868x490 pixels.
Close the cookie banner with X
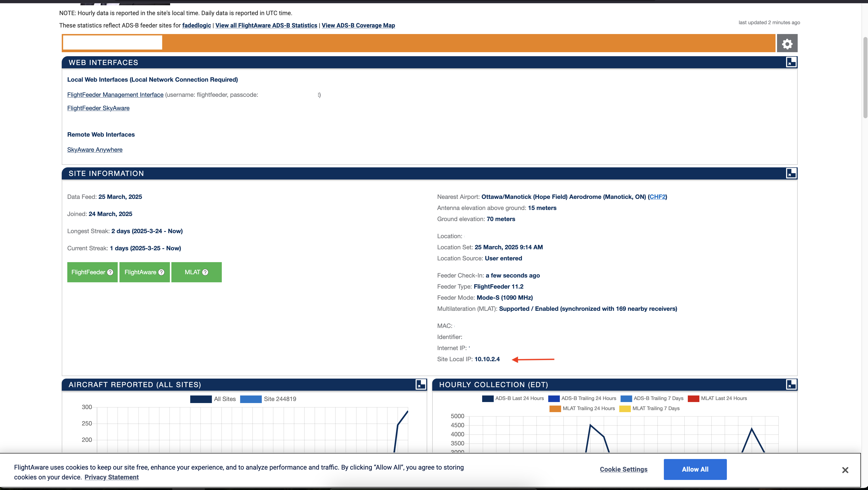coord(845,470)
